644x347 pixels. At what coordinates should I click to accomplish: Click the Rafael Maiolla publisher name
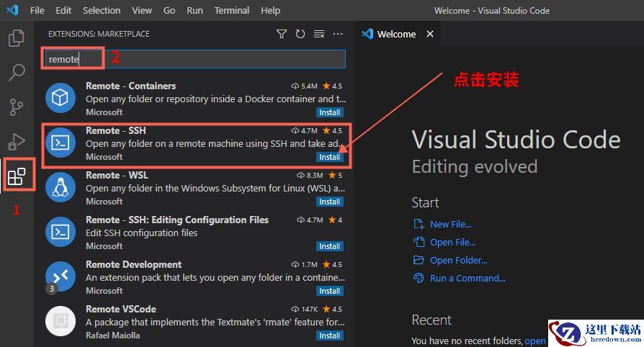[x=112, y=335]
